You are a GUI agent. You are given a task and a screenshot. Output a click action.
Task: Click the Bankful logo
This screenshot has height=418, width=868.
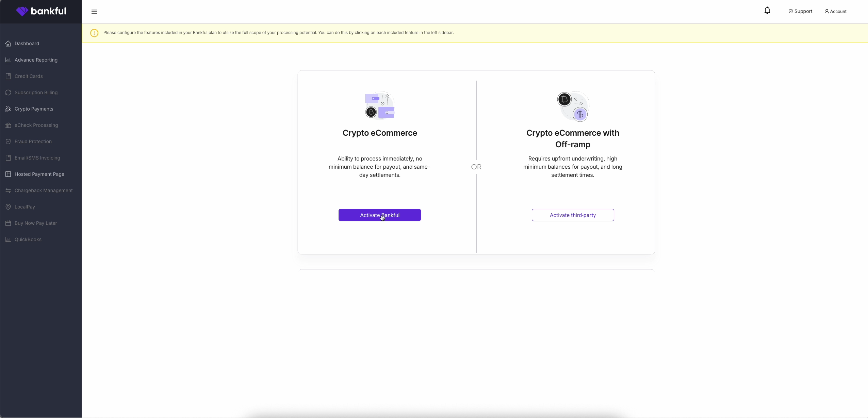(41, 11)
